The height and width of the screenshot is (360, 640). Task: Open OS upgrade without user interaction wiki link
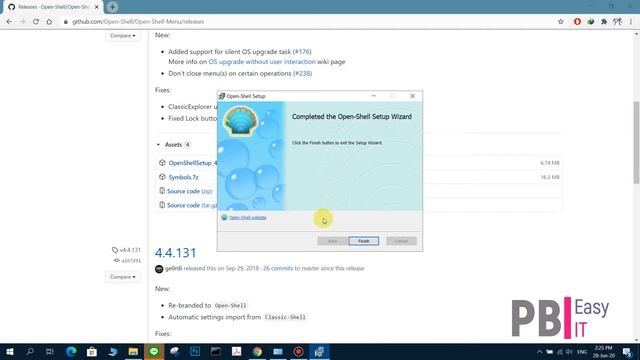coord(262,62)
